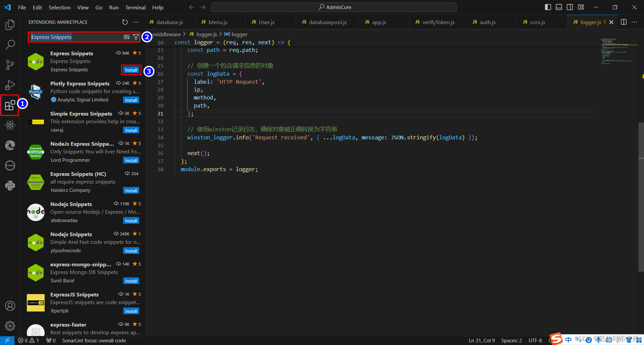
Task: Open the Manage gear icon
Action: [10, 326]
